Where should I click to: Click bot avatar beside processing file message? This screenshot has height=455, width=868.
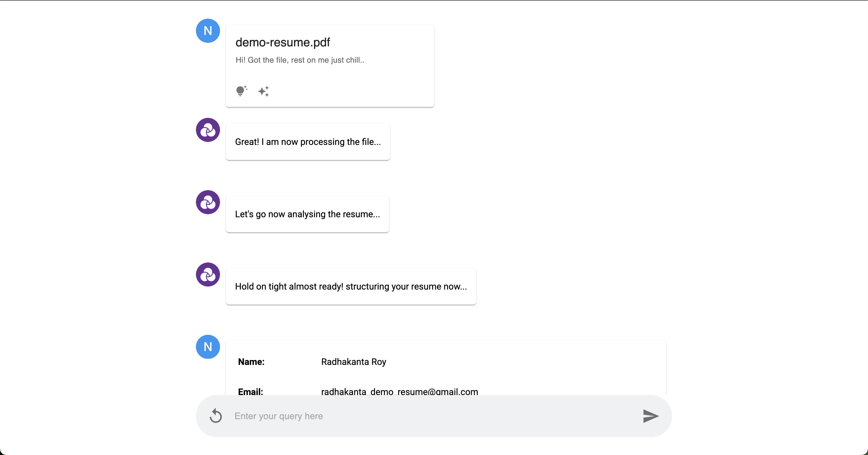click(208, 130)
